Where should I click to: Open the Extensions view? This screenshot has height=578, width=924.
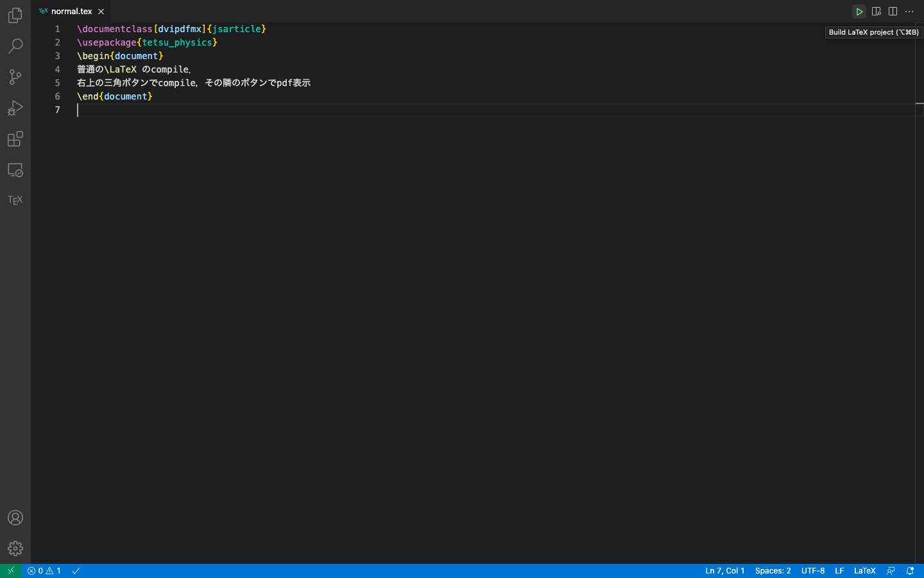pyautogui.click(x=15, y=139)
